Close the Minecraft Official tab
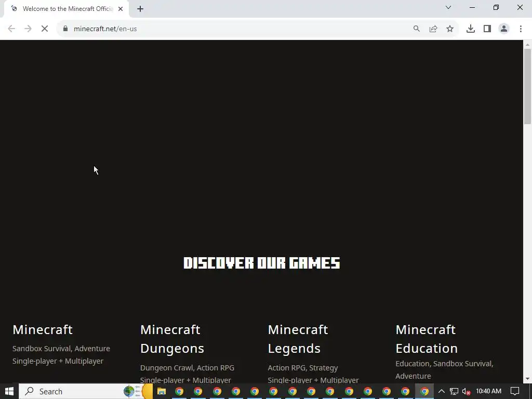This screenshot has width=532, height=399. [x=121, y=9]
